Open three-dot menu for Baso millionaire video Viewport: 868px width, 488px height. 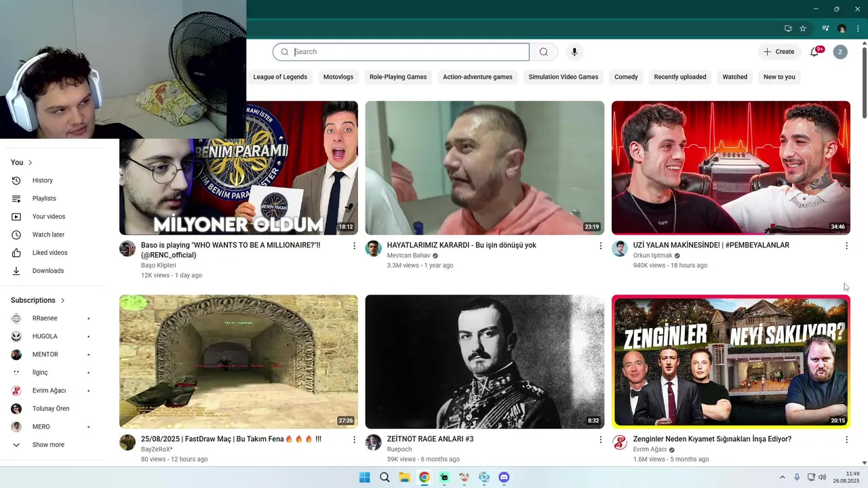pos(354,246)
